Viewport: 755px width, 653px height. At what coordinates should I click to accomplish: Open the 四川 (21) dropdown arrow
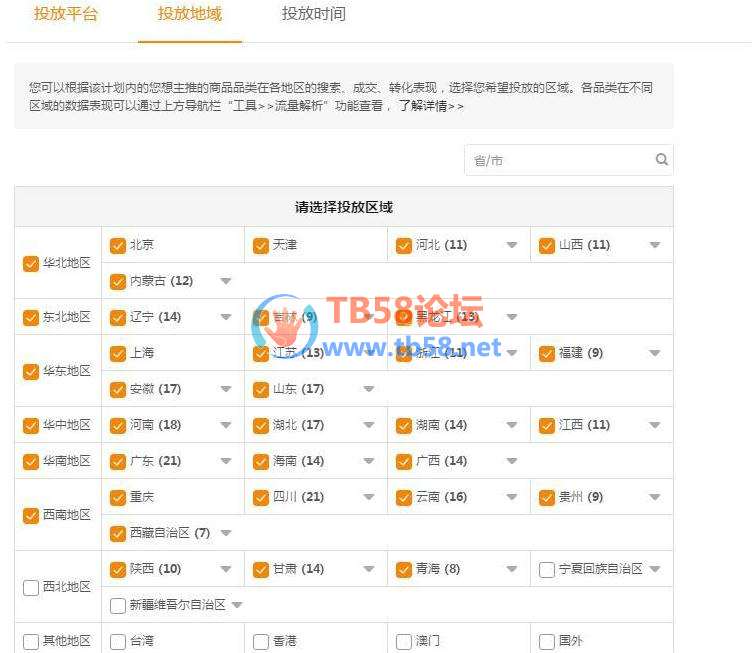[369, 498]
